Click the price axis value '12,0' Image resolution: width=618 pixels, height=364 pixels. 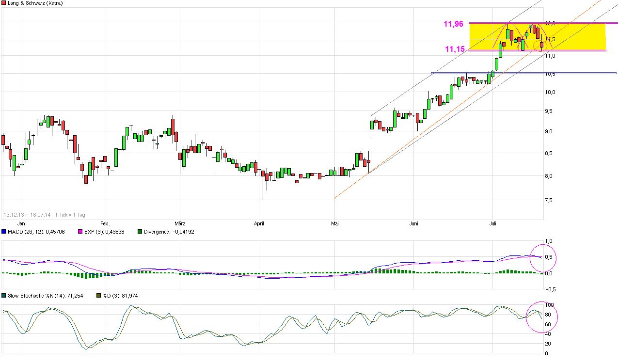pyautogui.click(x=550, y=23)
